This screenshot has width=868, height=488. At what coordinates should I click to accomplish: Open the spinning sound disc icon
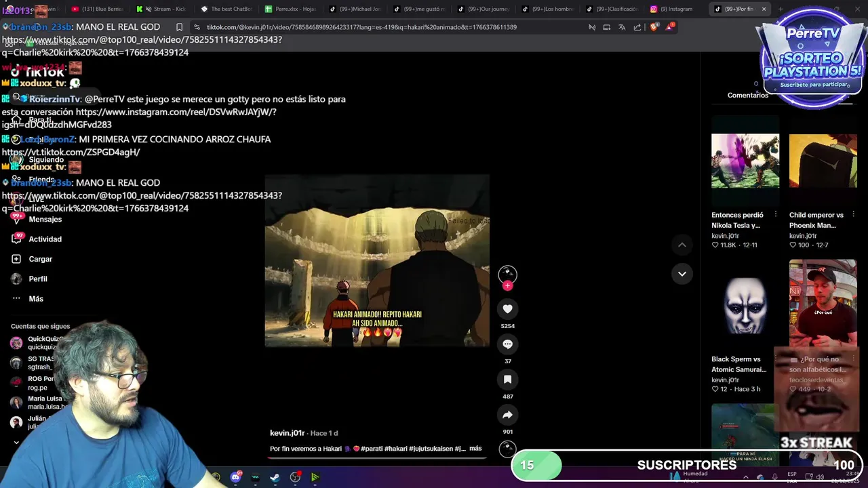click(x=507, y=448)
